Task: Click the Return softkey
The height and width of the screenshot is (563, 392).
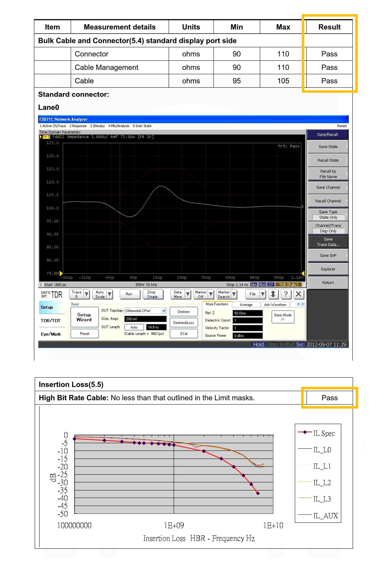Action: tap(328, 283)
